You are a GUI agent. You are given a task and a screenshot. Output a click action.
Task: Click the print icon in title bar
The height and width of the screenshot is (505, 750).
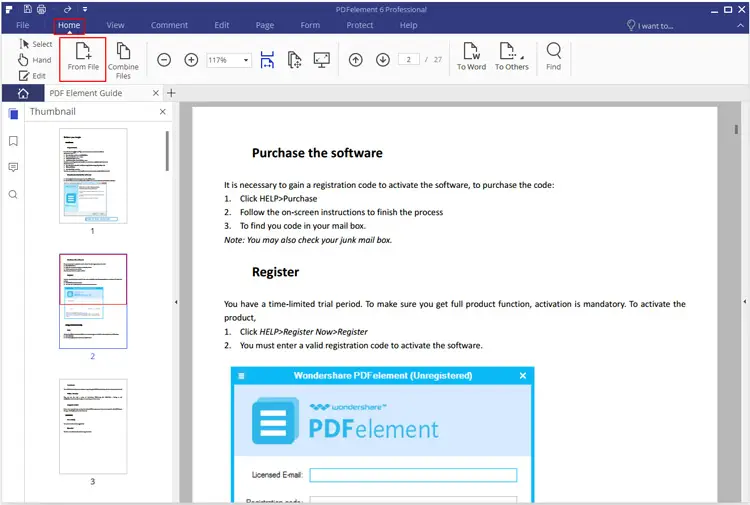(x=42, y=9)
